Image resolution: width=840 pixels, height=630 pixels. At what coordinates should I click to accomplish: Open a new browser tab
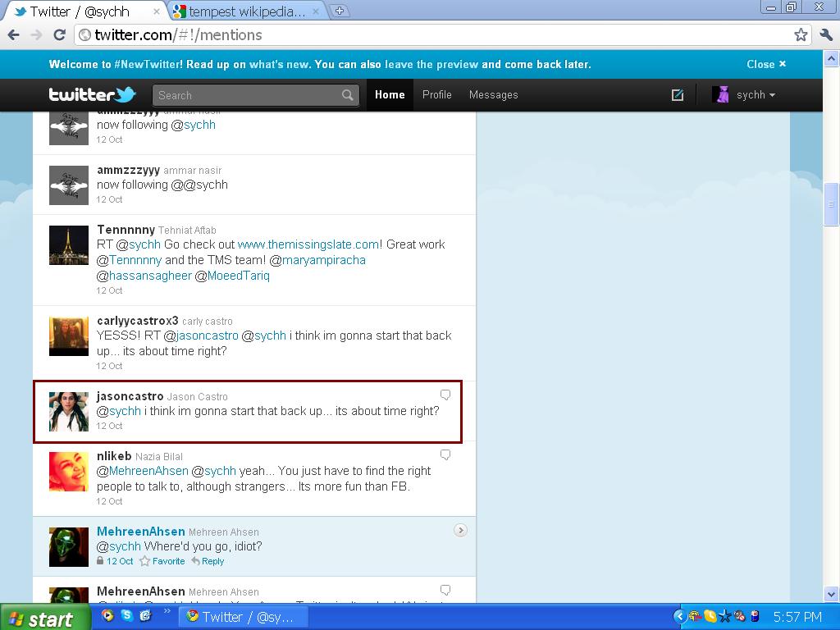point(339,11)
